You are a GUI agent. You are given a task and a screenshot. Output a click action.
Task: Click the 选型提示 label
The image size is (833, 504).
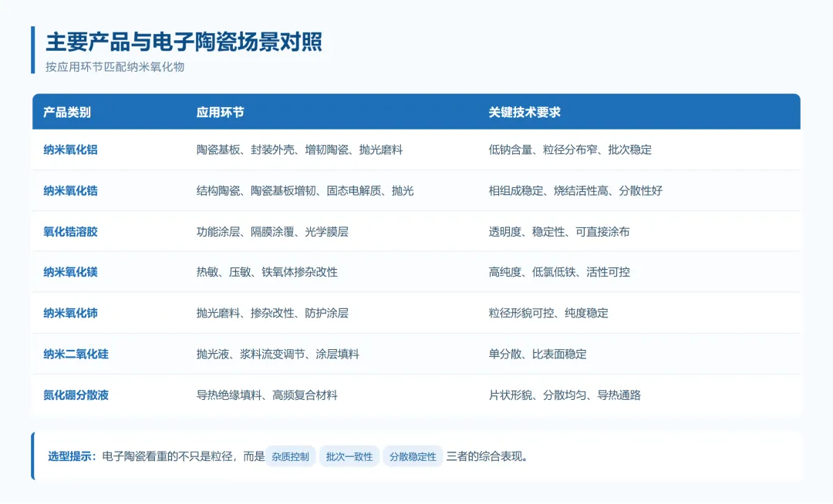[72, 456]
